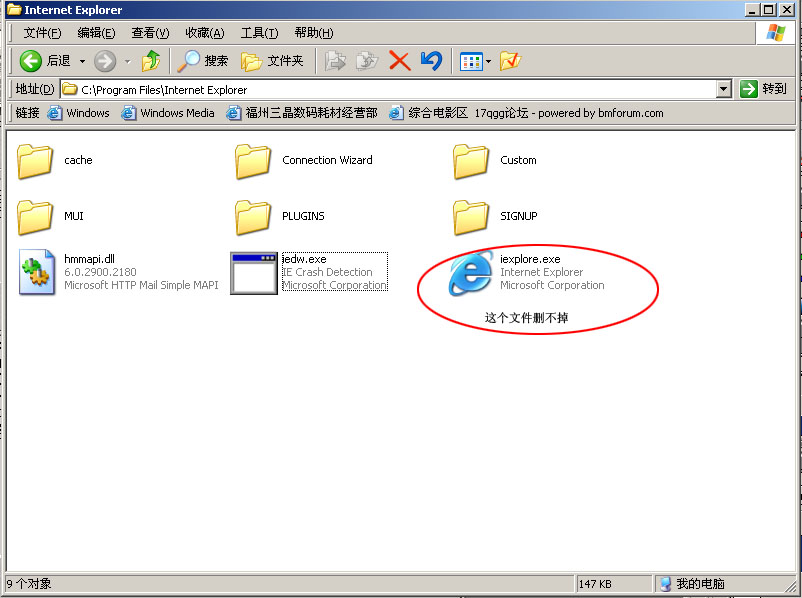Expand the address bar dropdown list
This screenshot has width=802, height=598.
coord(724,89)
